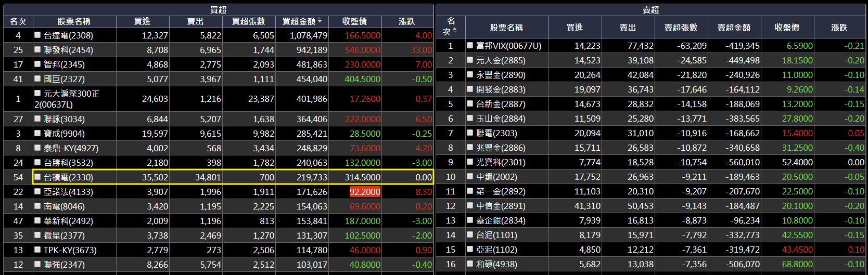Click highlighted closing price 92.2000

coord(365,192)
